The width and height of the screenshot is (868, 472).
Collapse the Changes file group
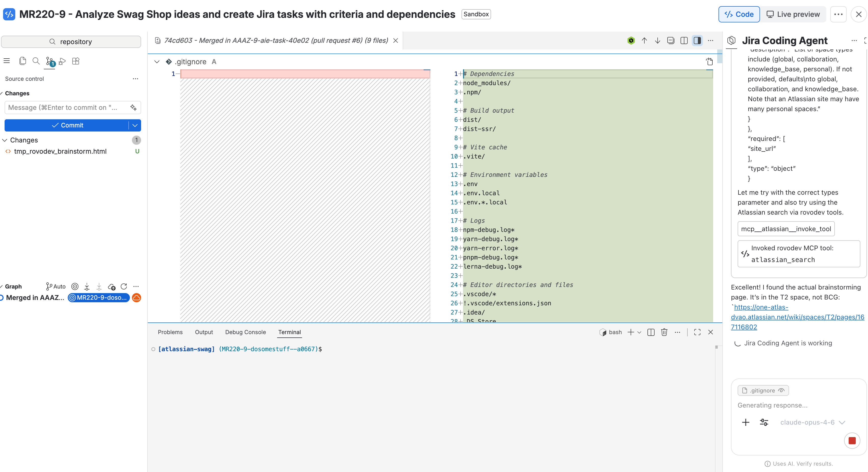point(5,140)
